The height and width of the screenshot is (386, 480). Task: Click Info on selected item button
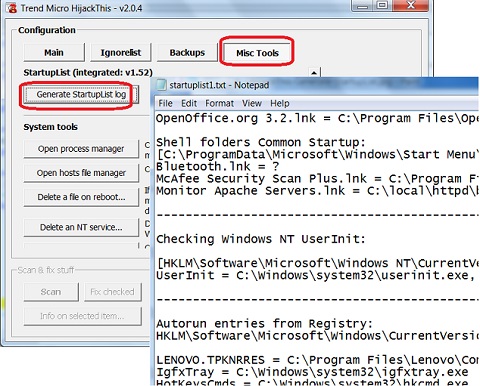(x=82, y=316)
